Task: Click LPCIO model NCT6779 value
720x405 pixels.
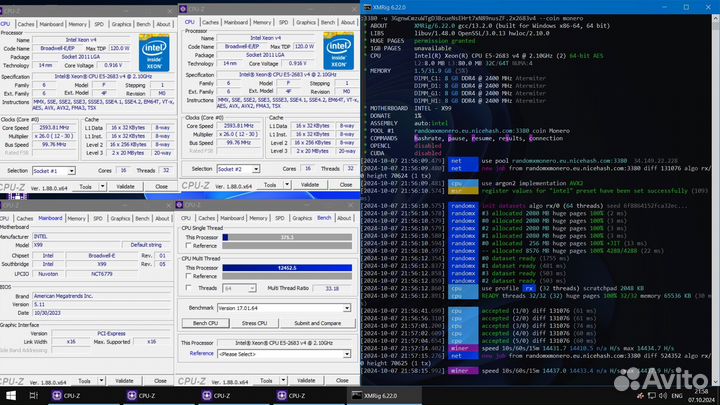Action: click(x=102, y=274)
